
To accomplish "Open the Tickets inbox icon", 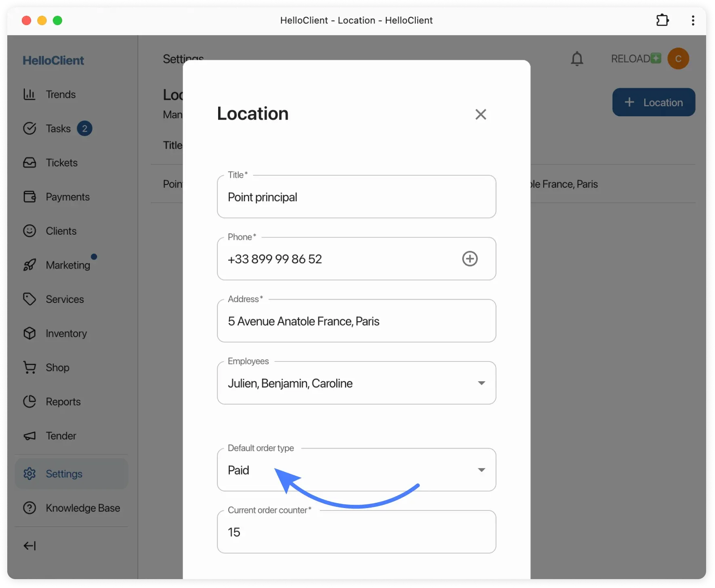I will [30, 162].
